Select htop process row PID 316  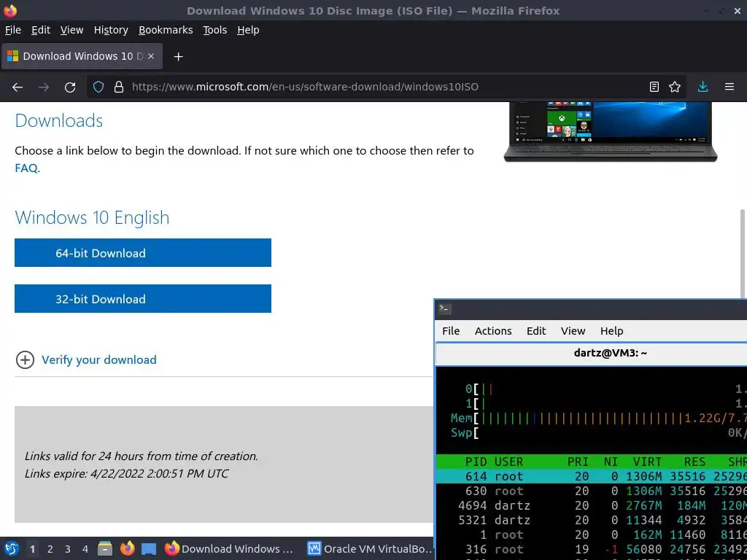[591, 549]
